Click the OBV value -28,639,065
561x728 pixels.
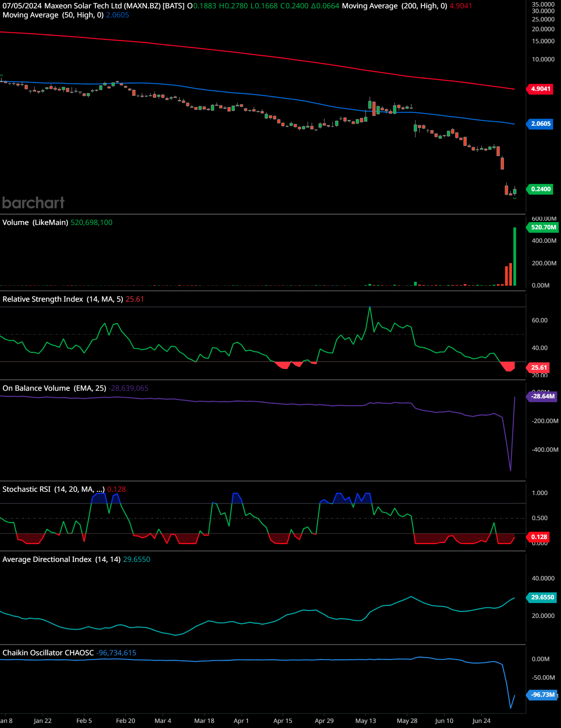129,388
